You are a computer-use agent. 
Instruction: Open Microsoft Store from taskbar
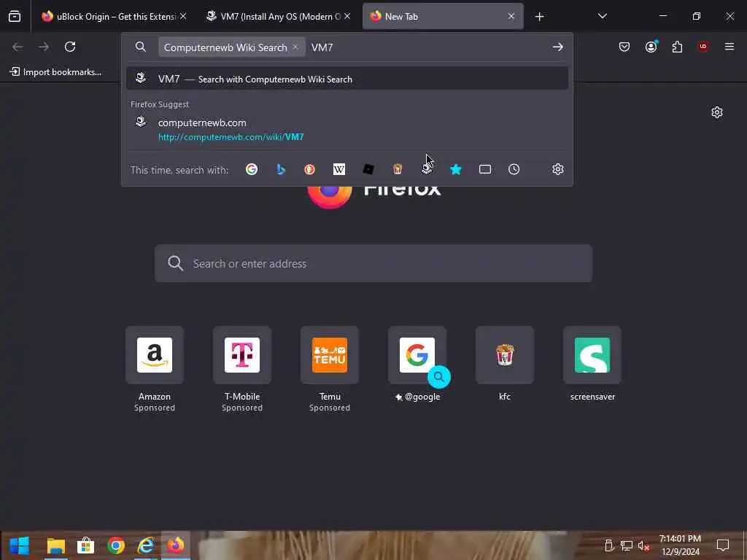pyautogui.click(x=86, y=545)
